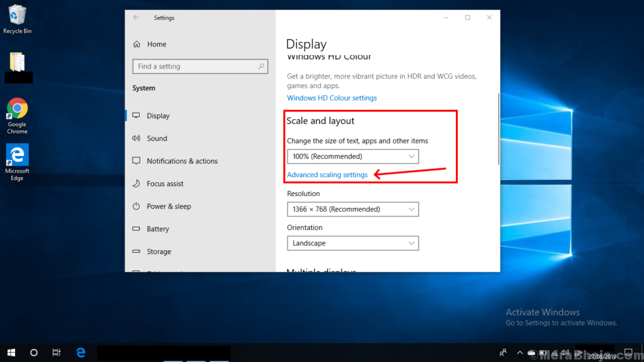Open the Orientation dropdown

(x=352, y=243)
